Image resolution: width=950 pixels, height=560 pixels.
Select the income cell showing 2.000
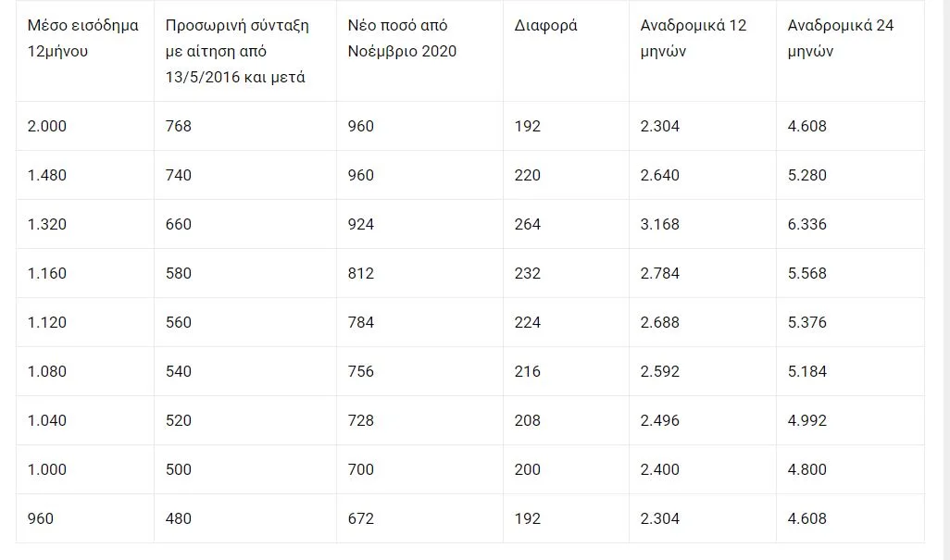pyautogui.click(x=47, y=126)
